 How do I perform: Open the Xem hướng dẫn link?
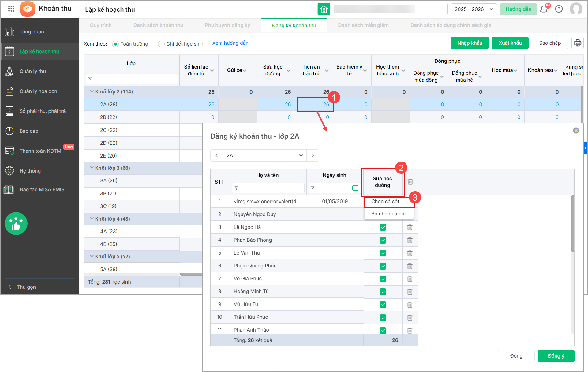pyautogui.click(x=230, y=43)
